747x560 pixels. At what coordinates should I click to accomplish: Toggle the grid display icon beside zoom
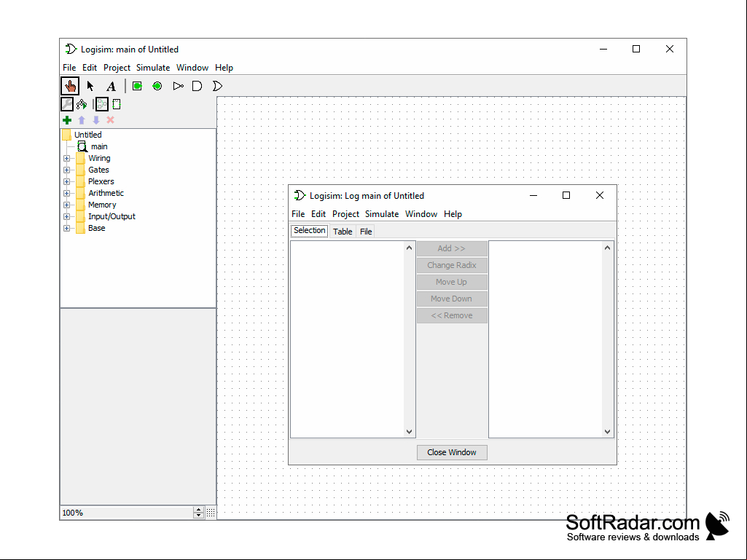click(x=211, y=513)
